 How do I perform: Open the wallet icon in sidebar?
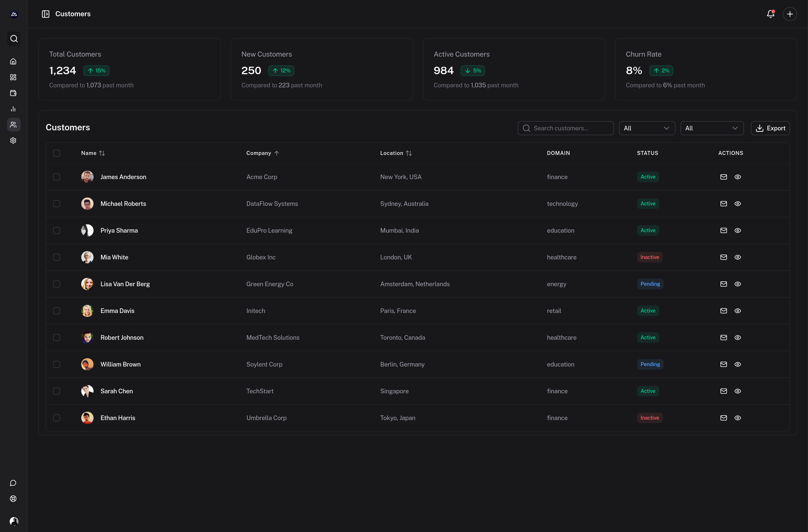(13, 93)
